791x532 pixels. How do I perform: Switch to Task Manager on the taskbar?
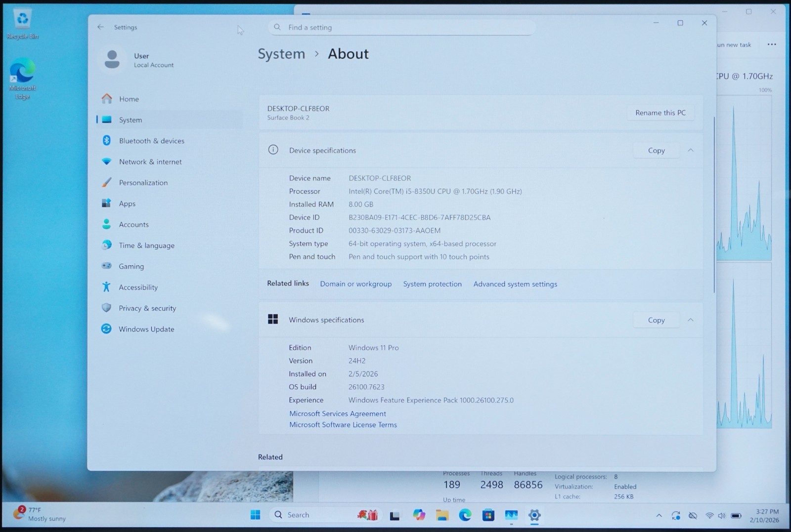pyautogui.click(x=511, y=515)
